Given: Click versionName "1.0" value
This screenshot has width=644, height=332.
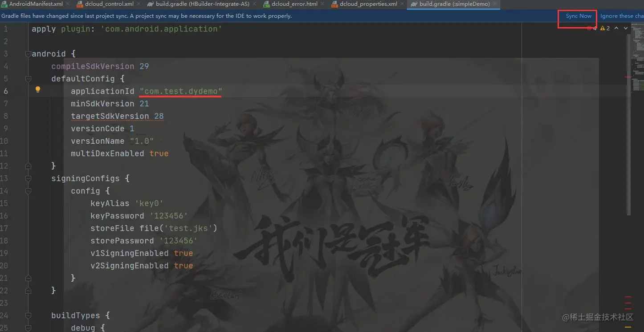Looking at the screenshot, I should pos(142,141).
